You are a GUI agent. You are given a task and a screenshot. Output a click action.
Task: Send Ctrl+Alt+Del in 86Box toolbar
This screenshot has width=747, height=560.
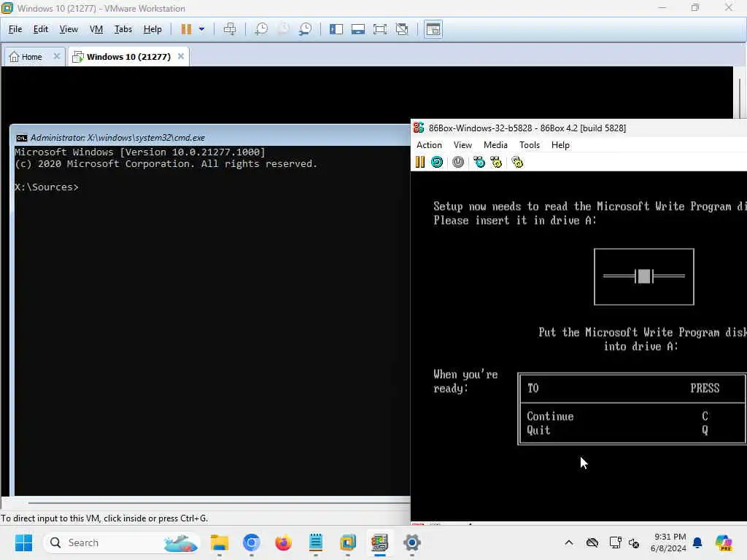tap(479, 162)
